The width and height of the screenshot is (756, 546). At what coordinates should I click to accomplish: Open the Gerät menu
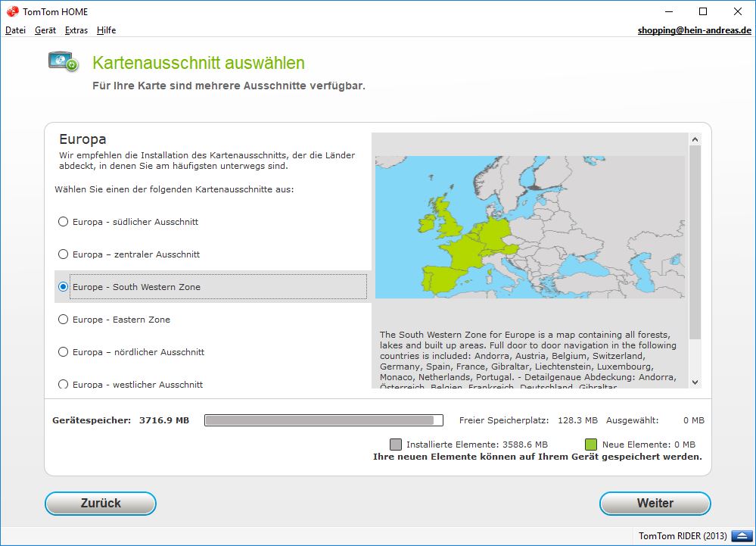click(x=45, y=30)
